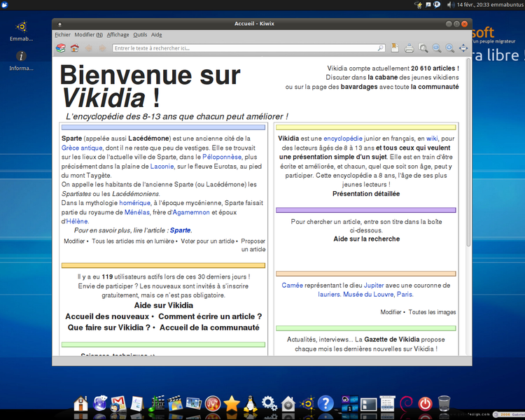The image size is (525, 420).
Task: Follow the Ménélas link
Action: pyautogui.click(x=136, y=212)
